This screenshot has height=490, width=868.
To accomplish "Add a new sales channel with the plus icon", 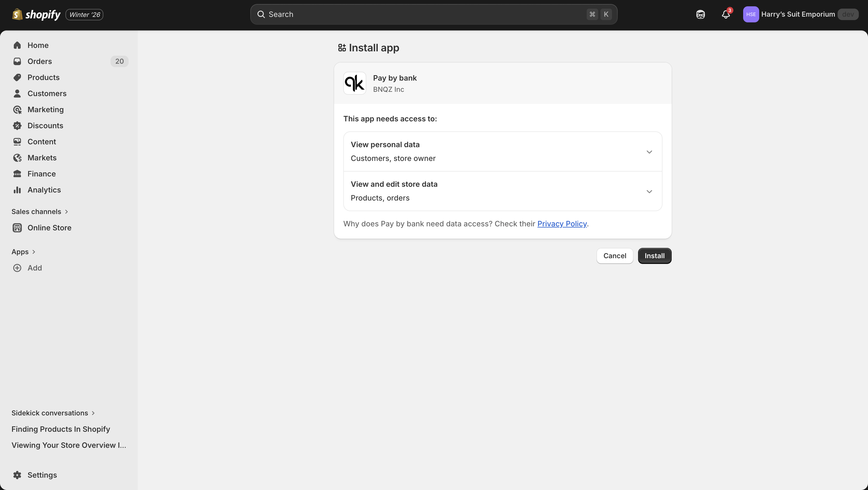I will (18, 268).
